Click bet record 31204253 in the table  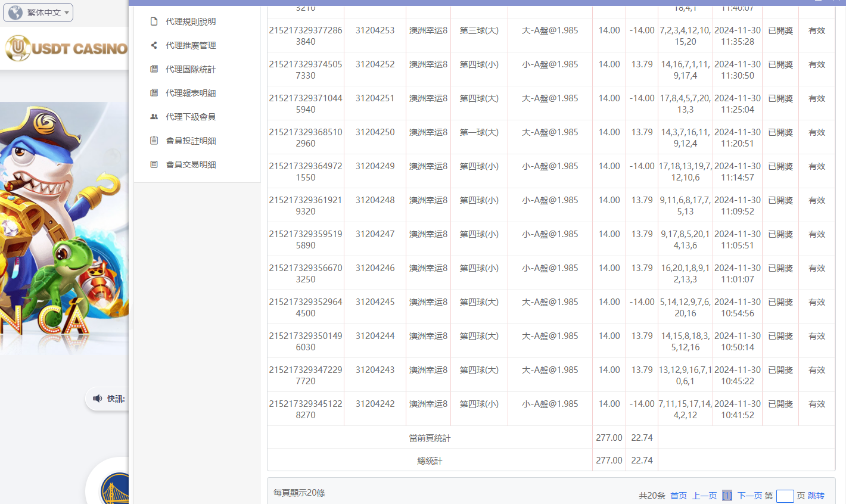pyautogui.click(x=375, y=30)
